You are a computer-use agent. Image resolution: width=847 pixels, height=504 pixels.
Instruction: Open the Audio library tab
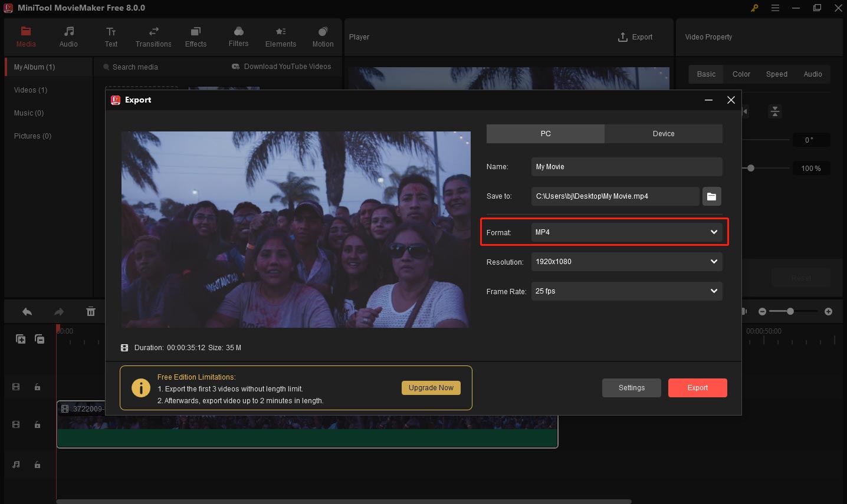[68, 37]
